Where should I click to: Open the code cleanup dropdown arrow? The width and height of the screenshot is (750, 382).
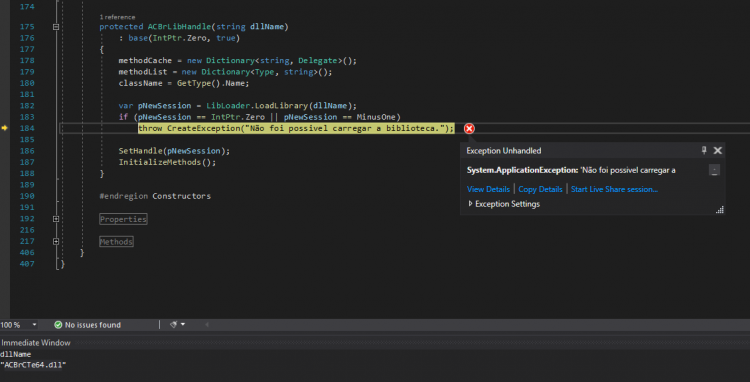click(183, 325)
